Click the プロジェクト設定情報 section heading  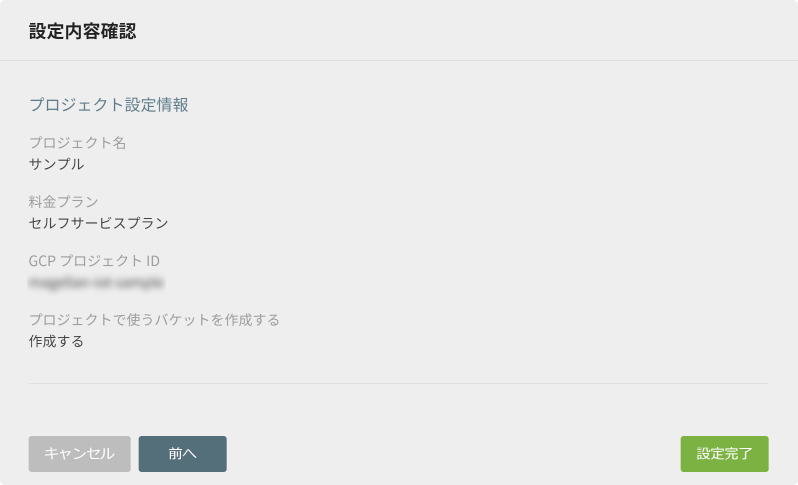(x=108, y=104)
